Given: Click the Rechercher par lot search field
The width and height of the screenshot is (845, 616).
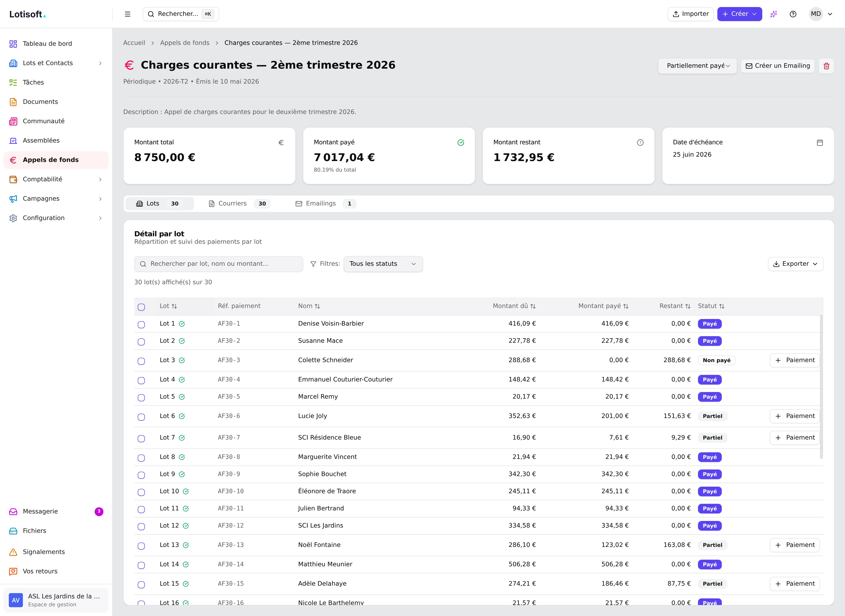Looking at the screenshot, I should (219, 264).
